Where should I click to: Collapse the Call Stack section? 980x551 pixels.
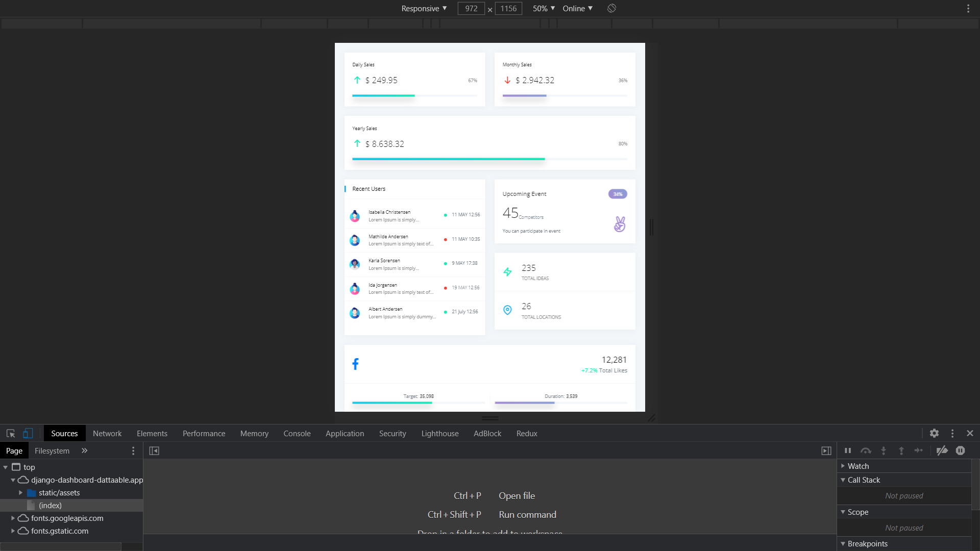(843, 480)
